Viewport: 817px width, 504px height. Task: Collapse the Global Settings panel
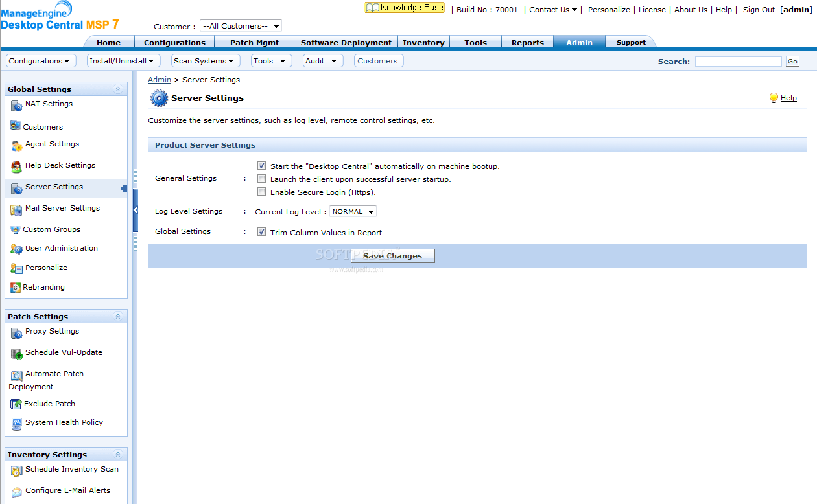click(117, 89)
